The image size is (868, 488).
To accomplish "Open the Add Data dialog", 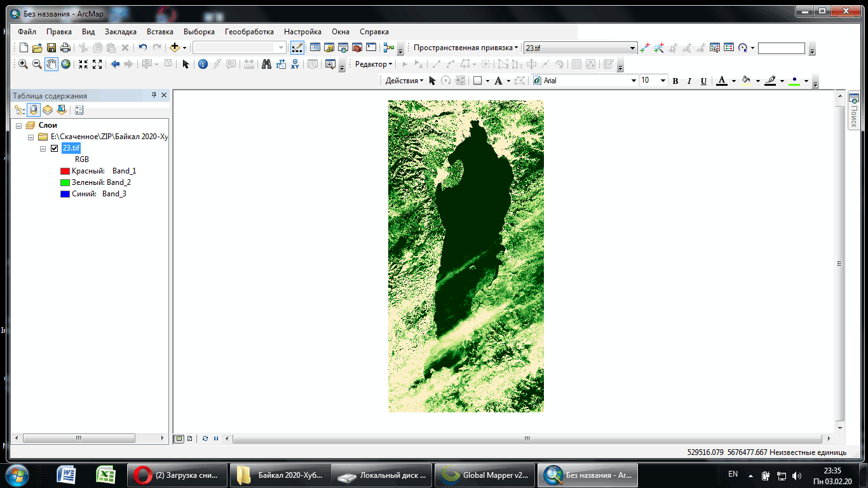I will click(174, 47).
